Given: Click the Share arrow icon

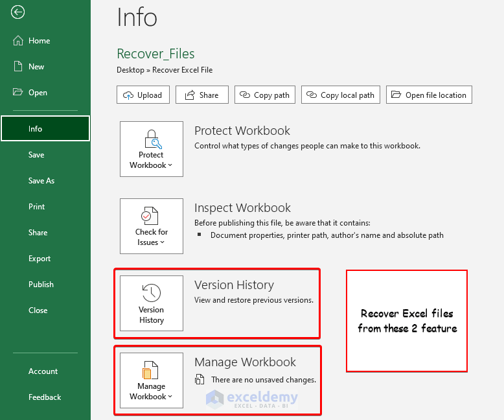Looking at the screenshot, I should (190, 95).
